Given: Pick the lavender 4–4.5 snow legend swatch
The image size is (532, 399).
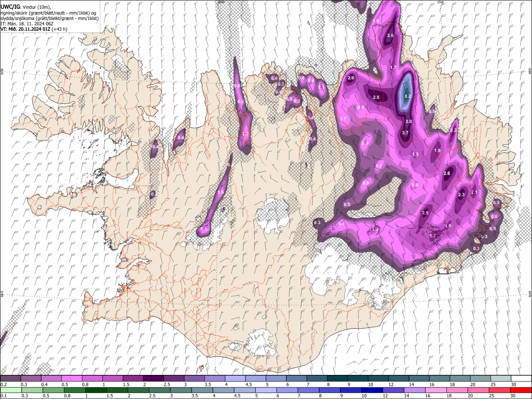Looking at the screenshot, I should (x=235, y=379).
